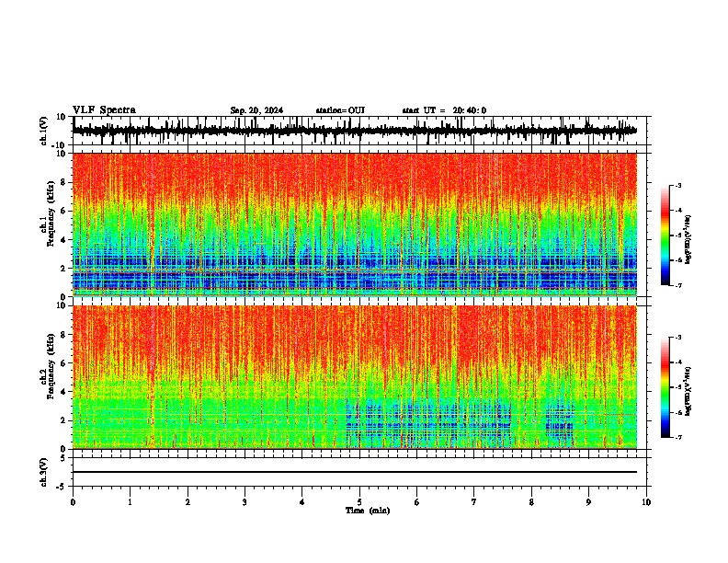Click the 'Time (min)' axis label

click(x=368, y=511)
